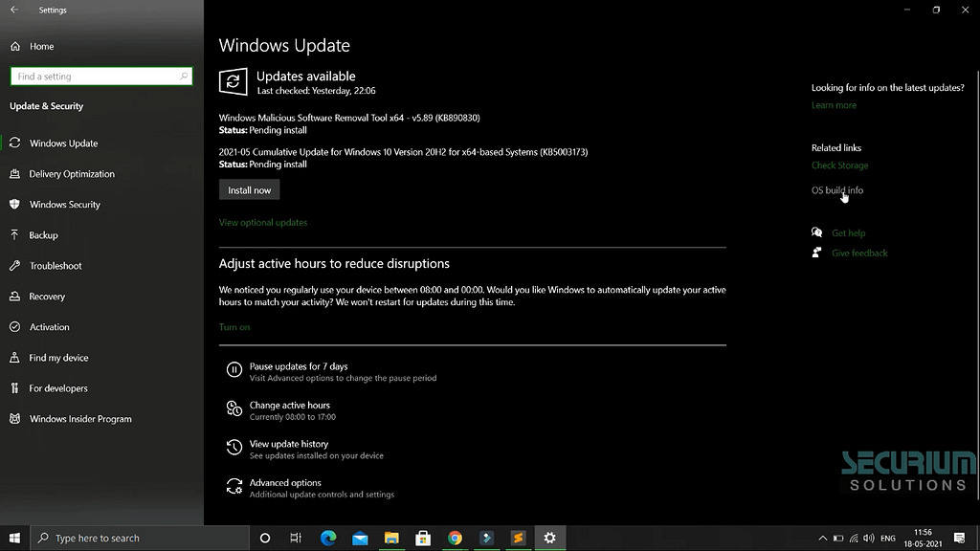Click the search magnifier in Find a setting
The width and height of the screenshot is (980, 551).
click(x=184, y=77)
